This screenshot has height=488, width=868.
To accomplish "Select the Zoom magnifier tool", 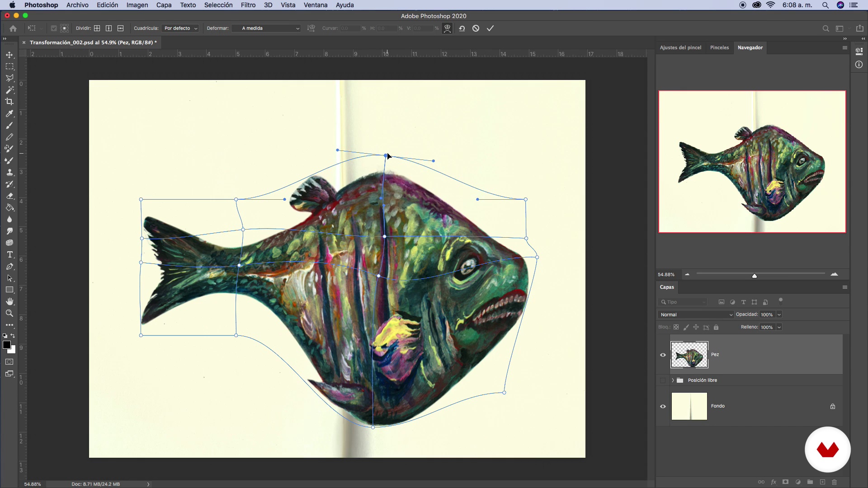I will click(x=9, y=313).
